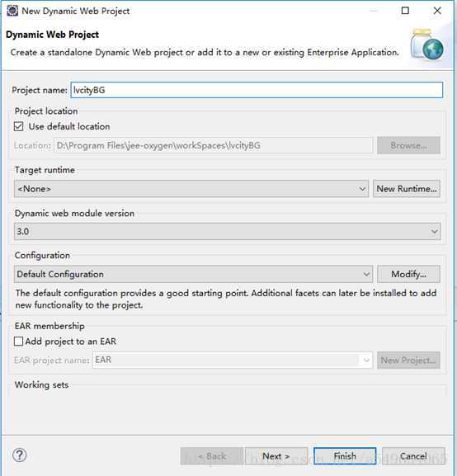Screen dimensions: 457x476
Task: Open the EAR project name combo box
Action: [233, 360]
